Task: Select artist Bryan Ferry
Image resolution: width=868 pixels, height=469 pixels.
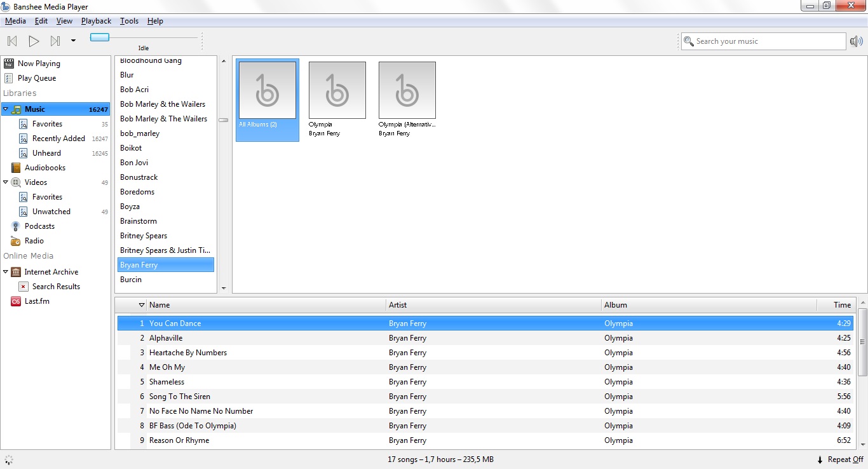Action: point(165,265)
